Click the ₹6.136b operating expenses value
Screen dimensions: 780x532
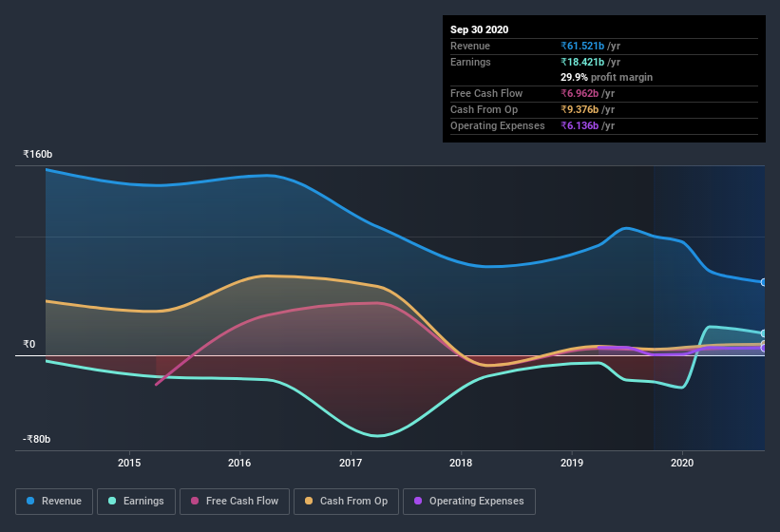pos(580,125)
